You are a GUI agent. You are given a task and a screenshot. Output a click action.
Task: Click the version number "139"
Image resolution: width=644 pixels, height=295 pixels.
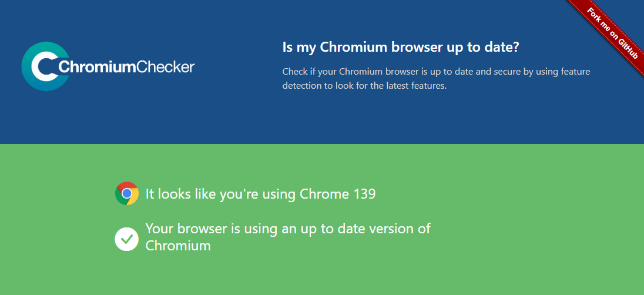(x=364, y=193)
